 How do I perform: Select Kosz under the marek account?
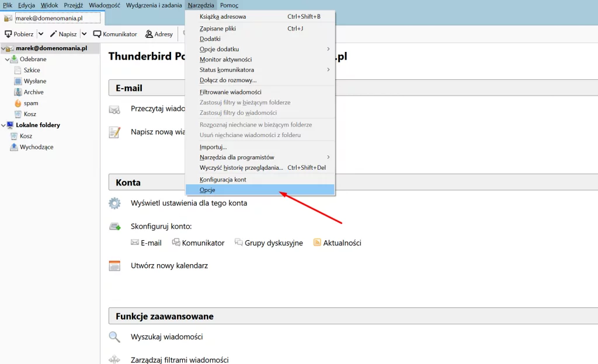(30, 114)
